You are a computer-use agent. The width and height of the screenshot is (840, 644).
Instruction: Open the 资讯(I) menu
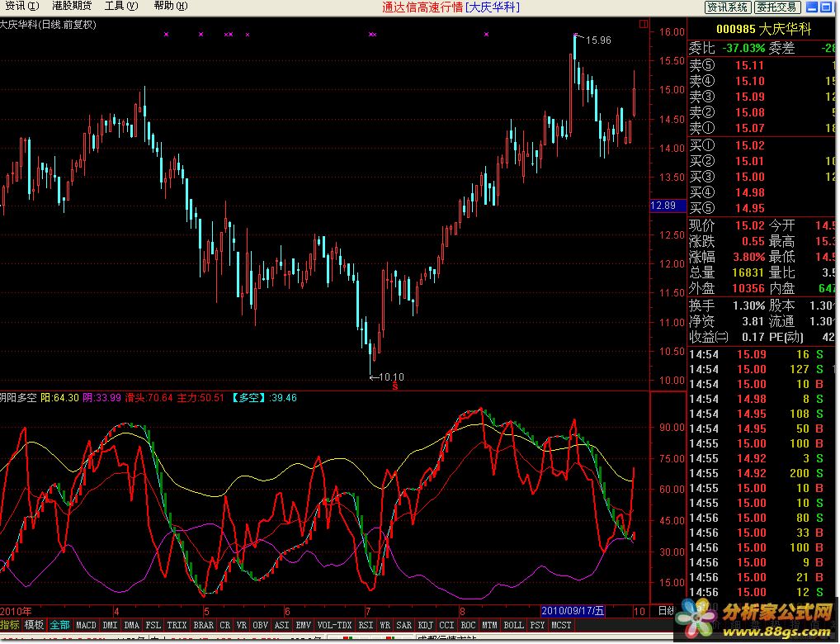point(22,6)
